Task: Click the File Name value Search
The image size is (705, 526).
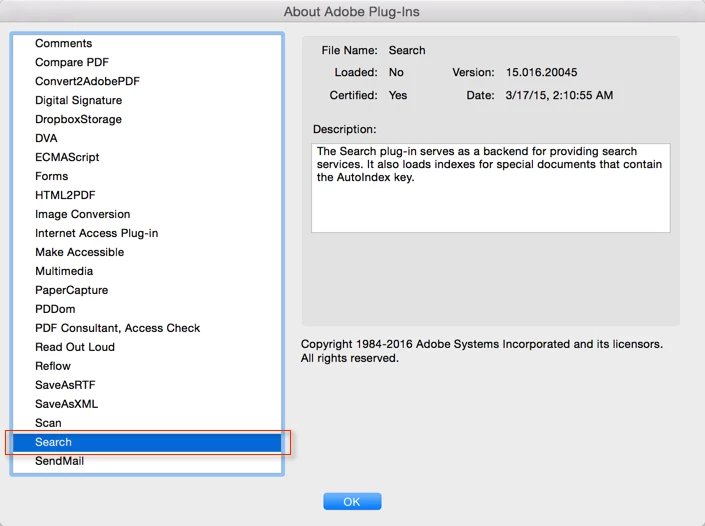Action: pyautogui.click(x=407, y=50)
